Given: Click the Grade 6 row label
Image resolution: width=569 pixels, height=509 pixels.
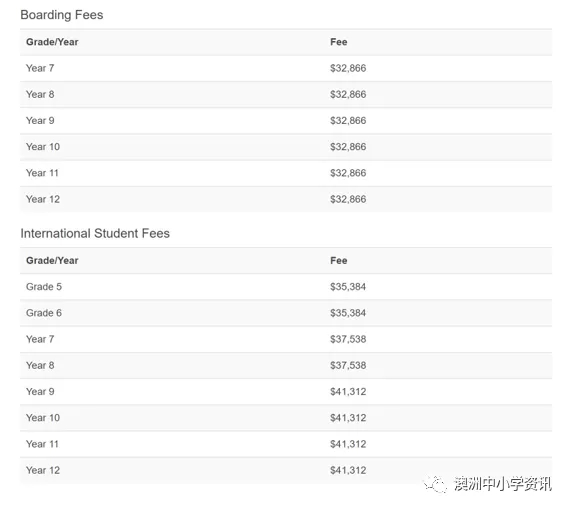Looking at the screenshot, I should coord(44,313).
